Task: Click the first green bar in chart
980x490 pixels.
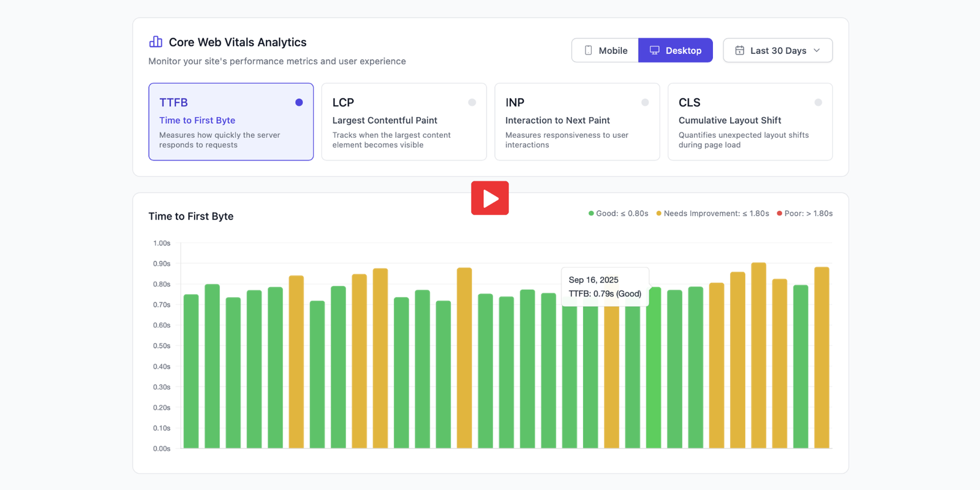Action: click(191, 371)
